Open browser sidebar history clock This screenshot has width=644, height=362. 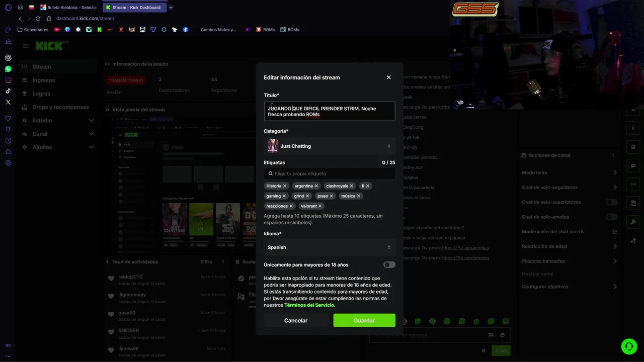click(x=8, y=141)
